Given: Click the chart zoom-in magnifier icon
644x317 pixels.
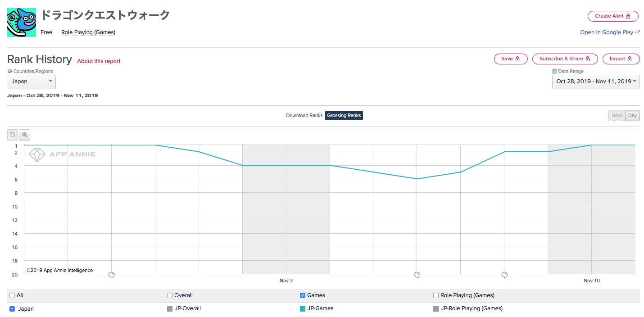Looking at the screenshot, I should pyautogui.click(x=25, y=135).
